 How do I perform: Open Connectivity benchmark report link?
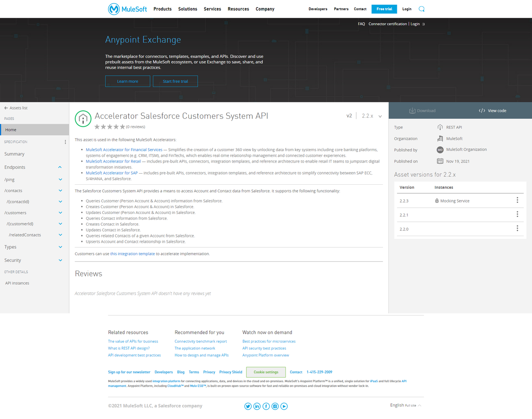click(x=201, y=341)
